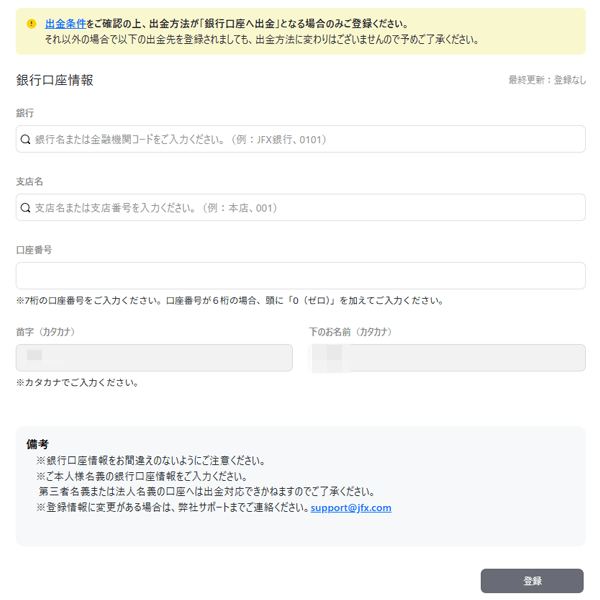Click the search icon in the 銀行 field

25,139
